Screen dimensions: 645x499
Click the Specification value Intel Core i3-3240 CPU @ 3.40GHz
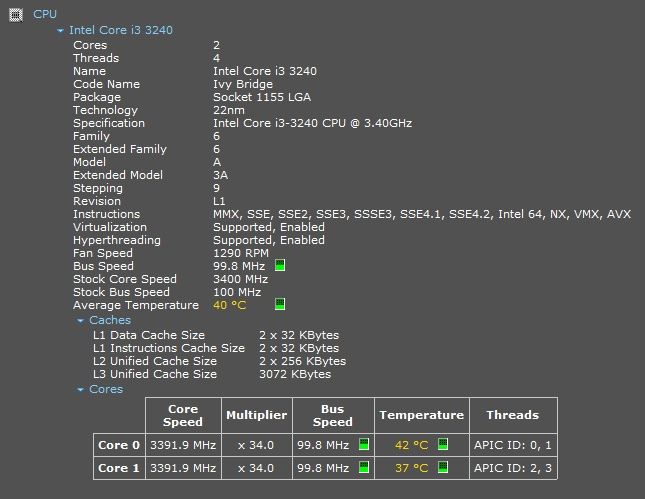[x=313, y=123]
